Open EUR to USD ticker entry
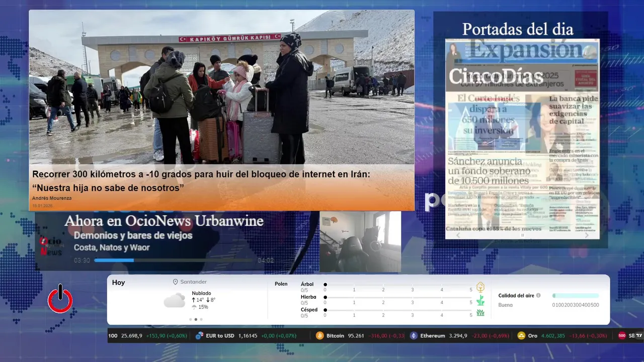Screen dimensions: 644x362 click(220, 336)
